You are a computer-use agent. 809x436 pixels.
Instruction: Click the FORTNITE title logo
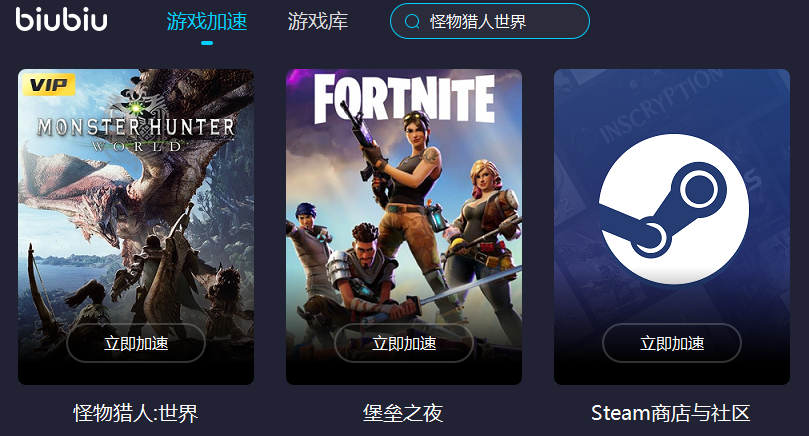pyautogui.click(x=404, y=99)
